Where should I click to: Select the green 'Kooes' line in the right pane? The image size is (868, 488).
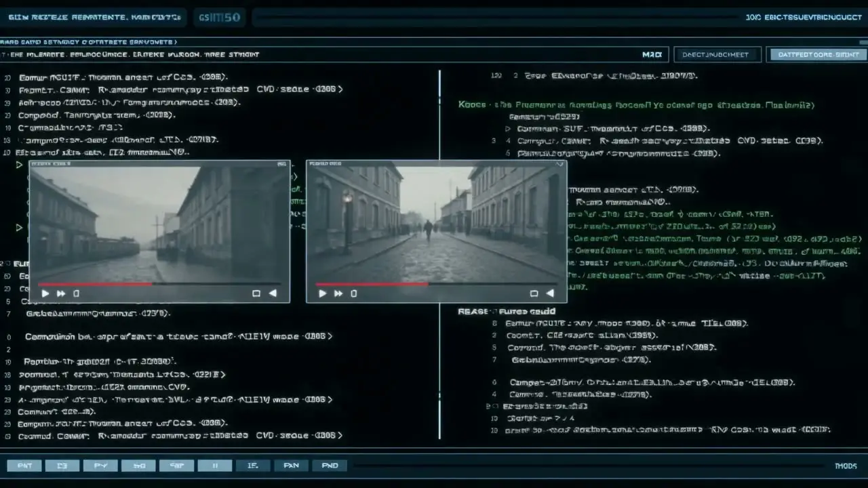click(636, 105)
